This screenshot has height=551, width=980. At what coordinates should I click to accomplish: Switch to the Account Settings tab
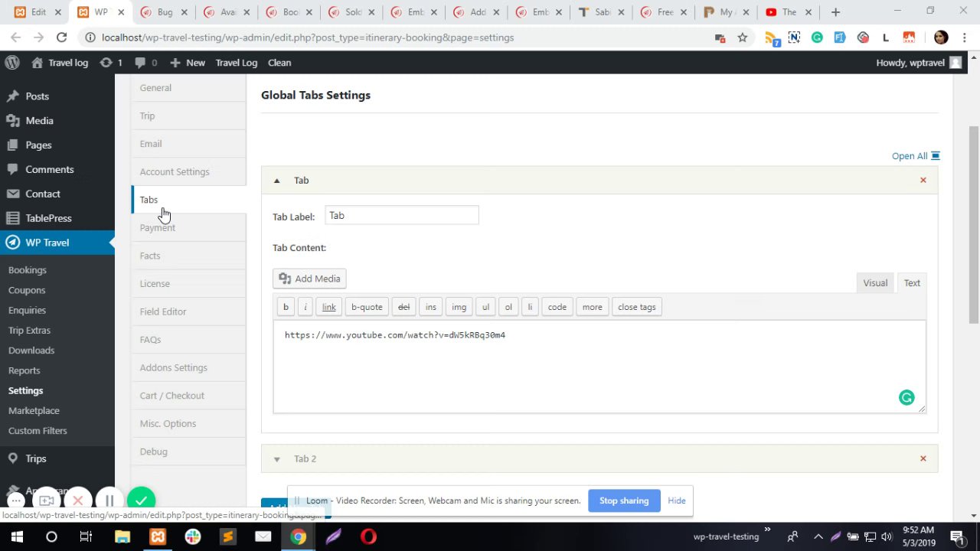pyautogui.click(x=189, y=172)
